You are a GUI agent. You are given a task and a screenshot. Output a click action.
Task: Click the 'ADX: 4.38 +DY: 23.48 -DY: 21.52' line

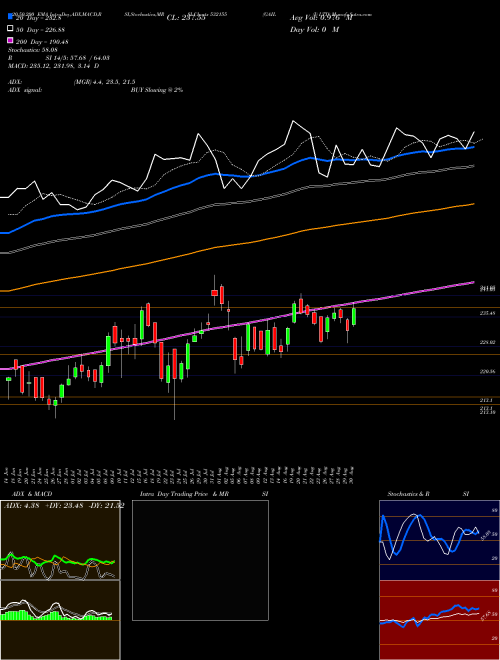pos(64,506)
